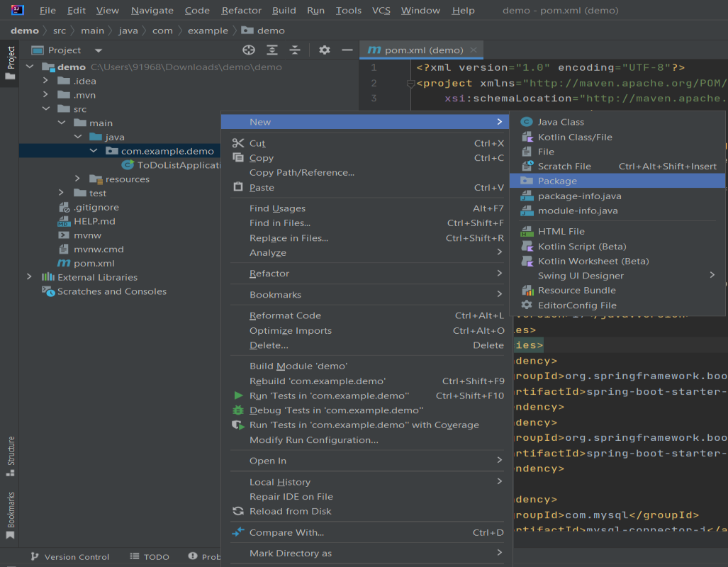Viewport: 728px width, 567px height.
Task: Choose Replace in Files... entry
Action: pyautogui.click(x=366, y=238)
